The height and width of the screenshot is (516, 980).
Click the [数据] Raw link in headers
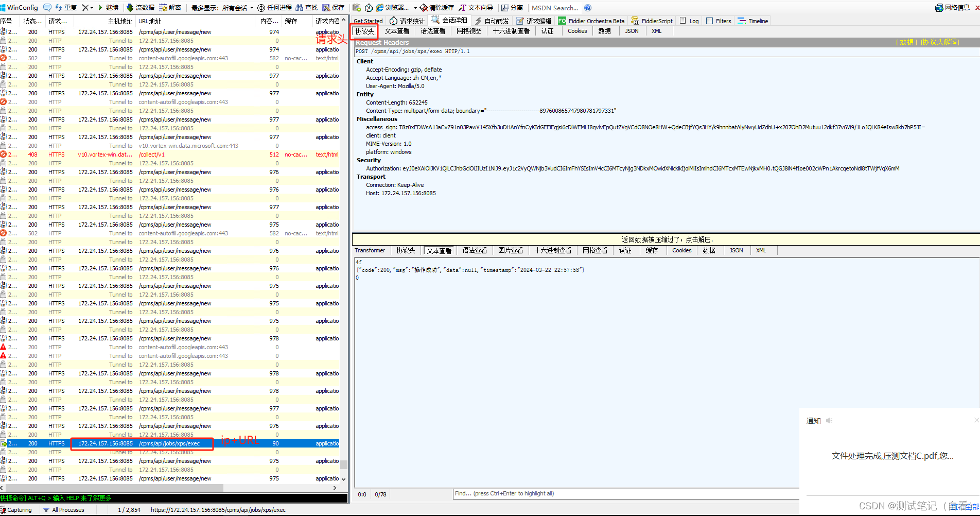click(x=906, y=42)
